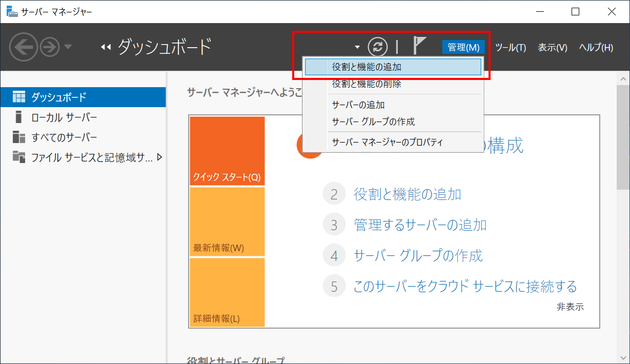630x364 pixels.
Task: Select すべてのサーバー in the sidebar
Action: tap(55, 137)
